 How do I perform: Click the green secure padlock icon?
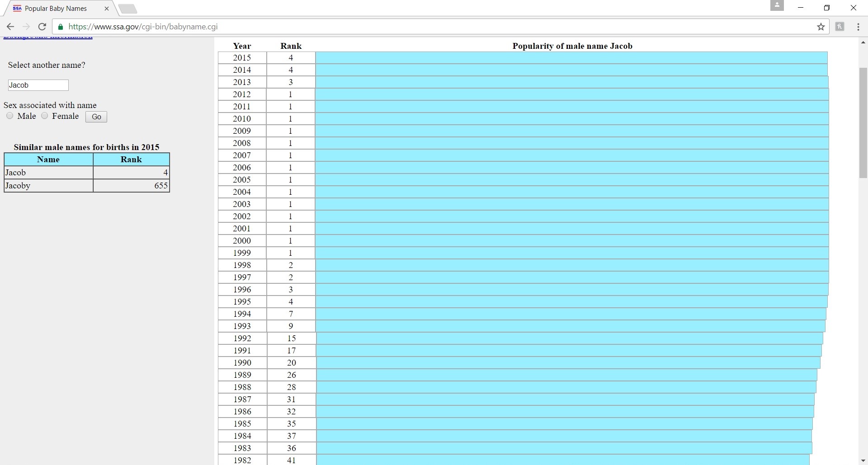(61, 27)
